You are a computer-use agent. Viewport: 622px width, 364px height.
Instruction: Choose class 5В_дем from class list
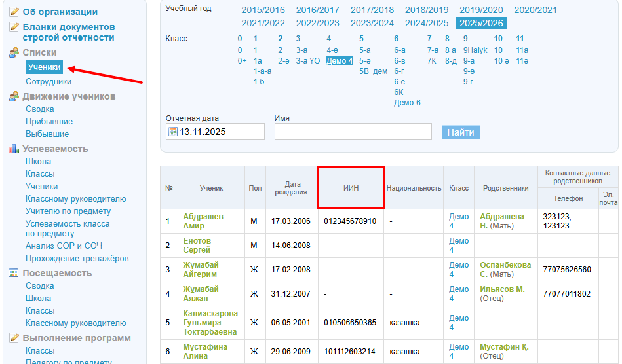tap(373, 71)
